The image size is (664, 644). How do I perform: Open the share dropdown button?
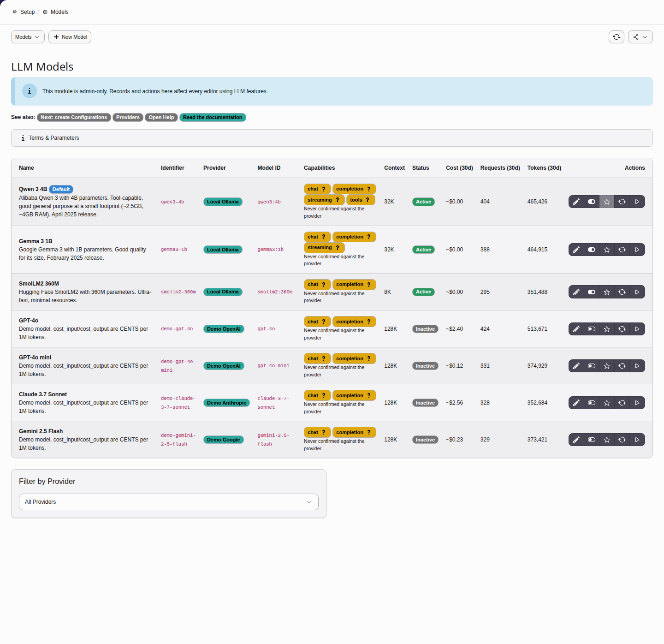point(640,37)
